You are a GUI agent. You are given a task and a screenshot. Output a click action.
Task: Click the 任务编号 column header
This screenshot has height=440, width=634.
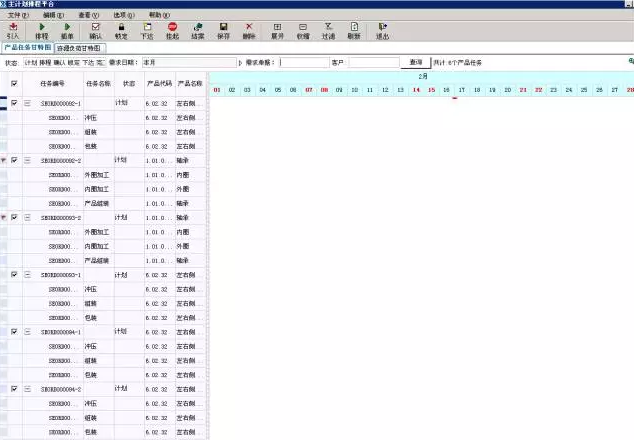pyautogui.click(x=53, y=84)
